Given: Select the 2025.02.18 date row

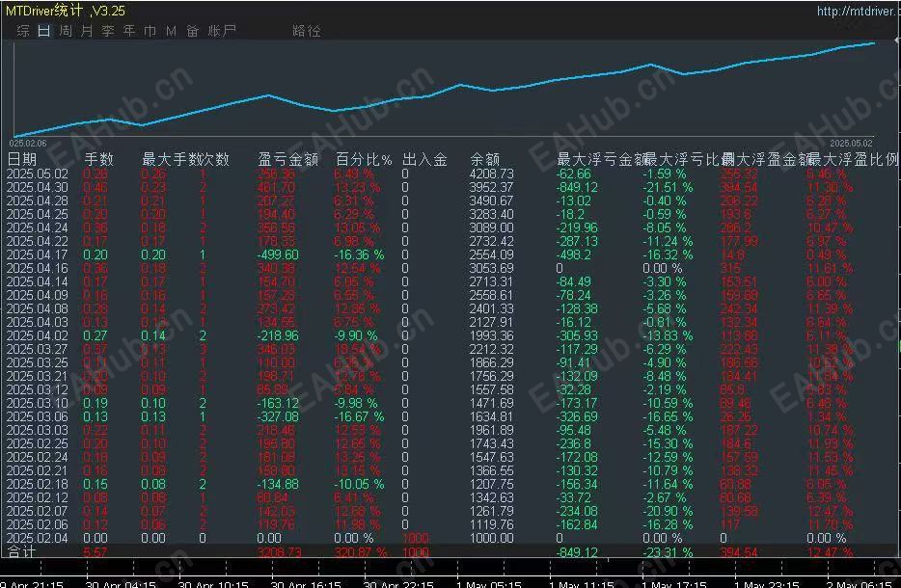Looking at the screenshot, I should pos(38,484).
